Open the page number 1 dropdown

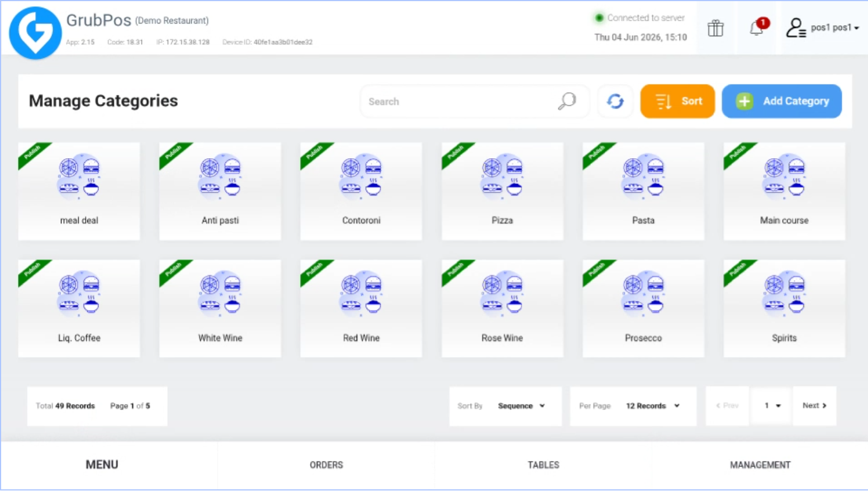[x=771, y=406]
